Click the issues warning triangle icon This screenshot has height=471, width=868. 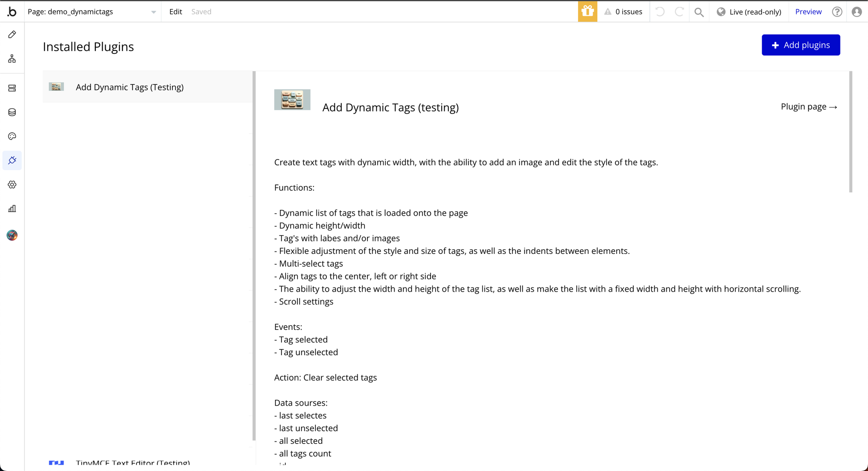608,11
